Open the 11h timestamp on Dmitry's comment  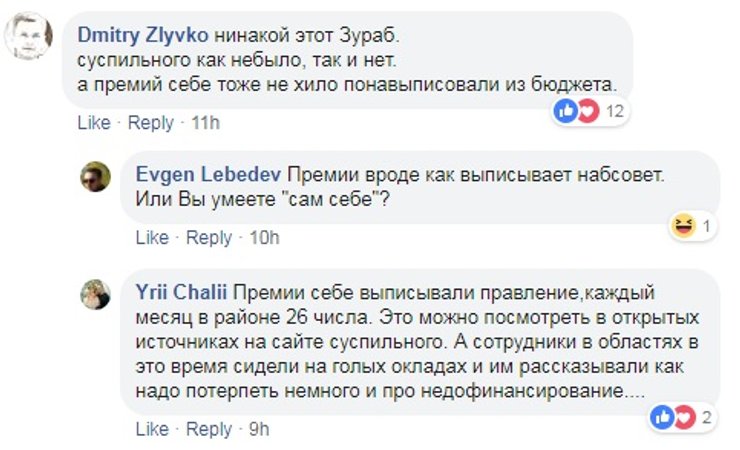click(204, 123)
